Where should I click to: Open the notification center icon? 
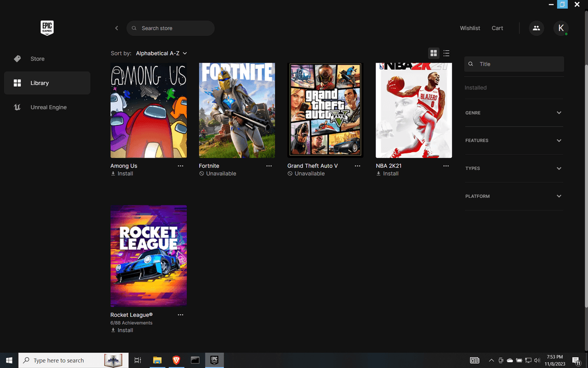(577, 360)
